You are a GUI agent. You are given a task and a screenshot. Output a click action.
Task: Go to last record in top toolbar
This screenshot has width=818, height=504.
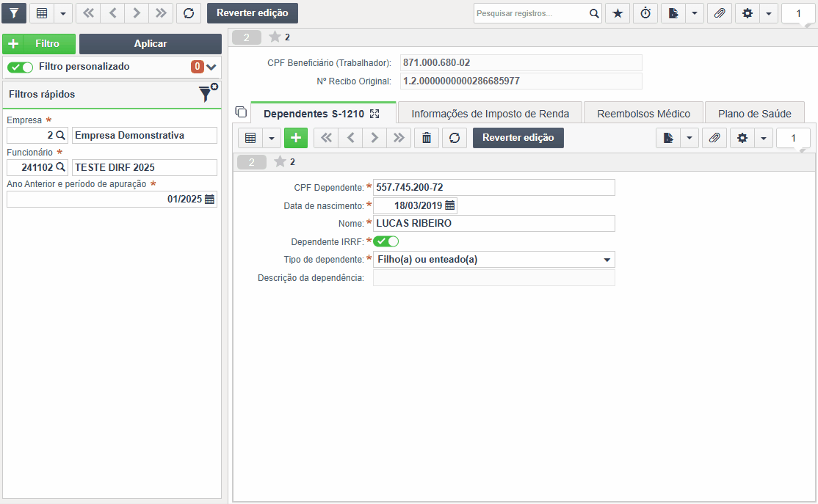pos(161,13)
